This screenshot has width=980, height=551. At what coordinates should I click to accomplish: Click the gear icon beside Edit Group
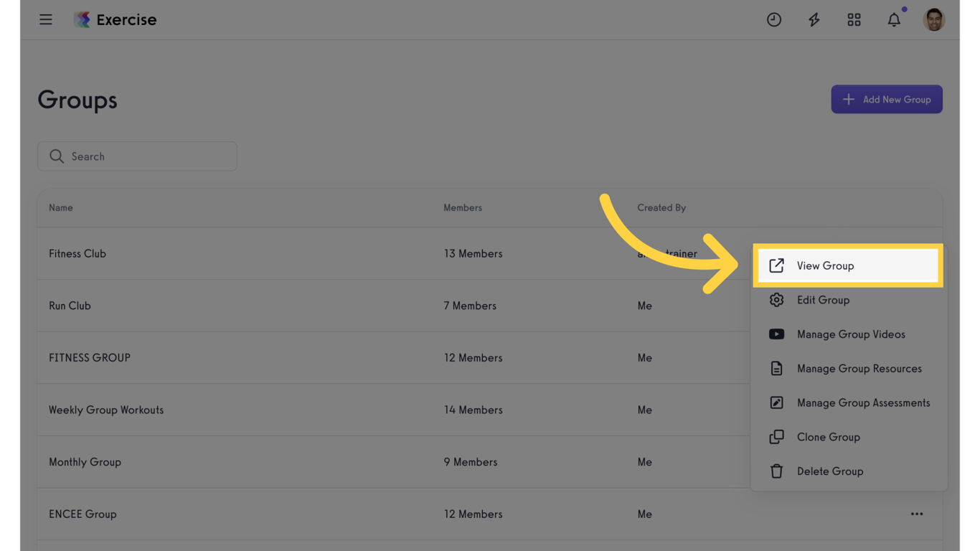tap(776, 300)
